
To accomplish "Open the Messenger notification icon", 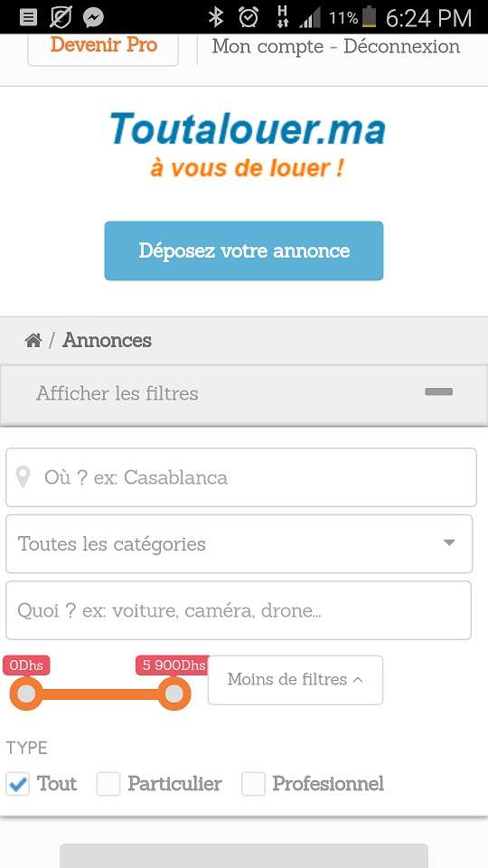I will coord(93,18).
